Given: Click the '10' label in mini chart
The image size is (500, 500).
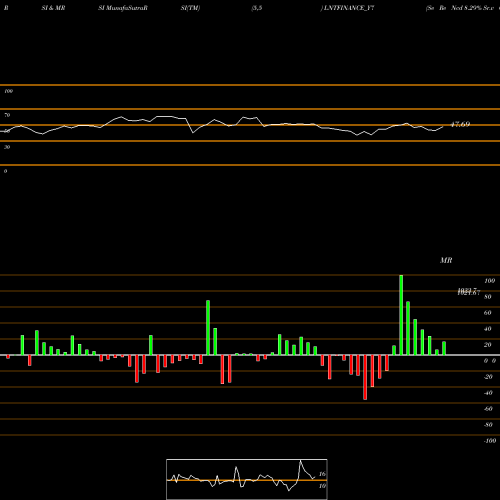Looking at the screenshot, I should click(x=322, y=486).
